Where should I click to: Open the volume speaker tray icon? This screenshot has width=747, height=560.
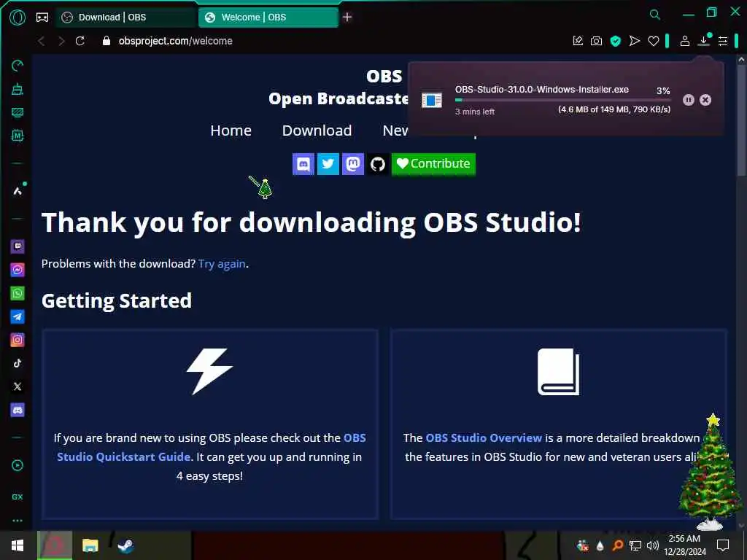653,545
